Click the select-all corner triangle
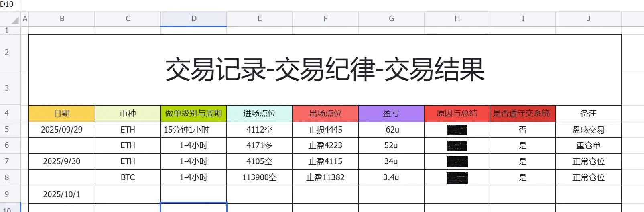 click(15, 20)
